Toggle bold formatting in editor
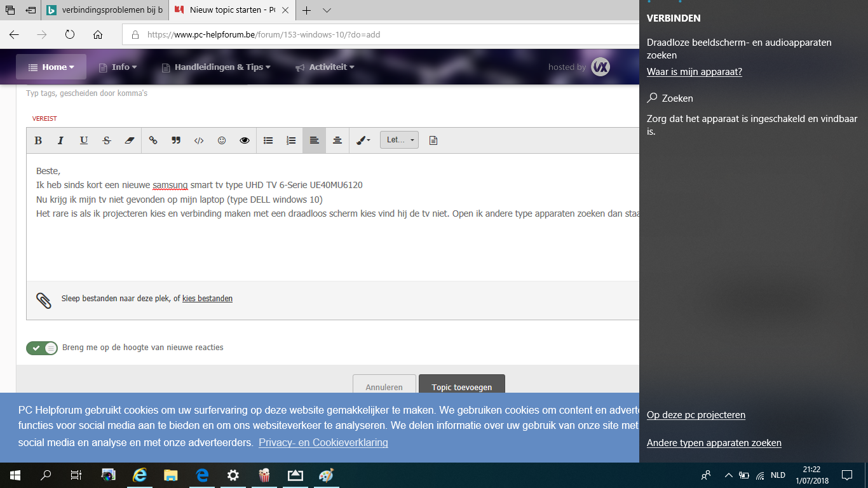Screen dimensions: 868x488 pyautogui.click(x=38, y=140)
